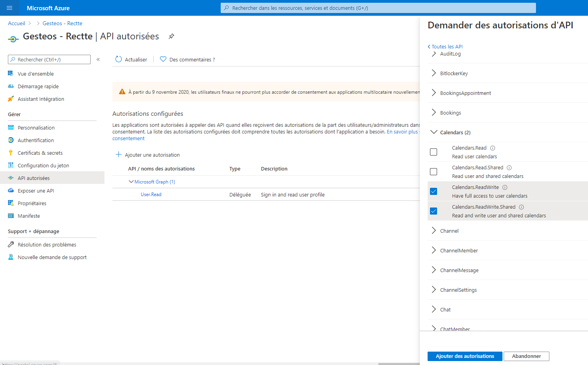
Task: Expand the ChannelMessage permission group
Action: pyautogui.click(x=434, y=270)
